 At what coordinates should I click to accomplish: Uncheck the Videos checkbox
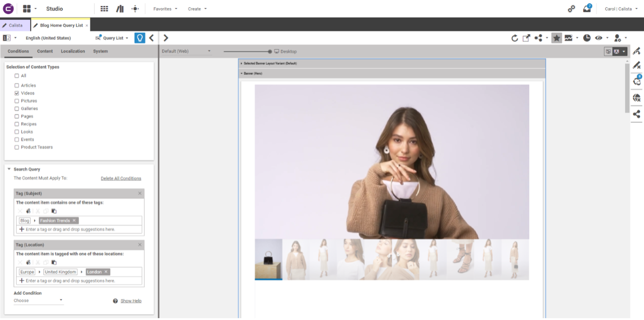pos(17,93)
